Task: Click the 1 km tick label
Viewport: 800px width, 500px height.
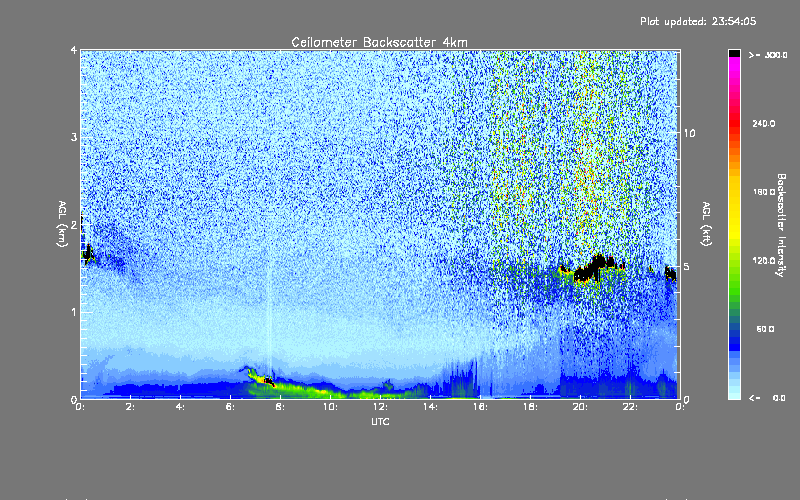Action: click(x=74, y=312)
